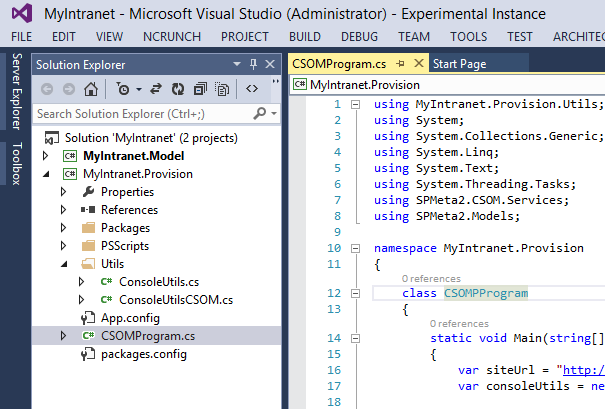This screenshot has height=409, width=605.
Task: Click the search magnifier icon
Action: point(260,113)
